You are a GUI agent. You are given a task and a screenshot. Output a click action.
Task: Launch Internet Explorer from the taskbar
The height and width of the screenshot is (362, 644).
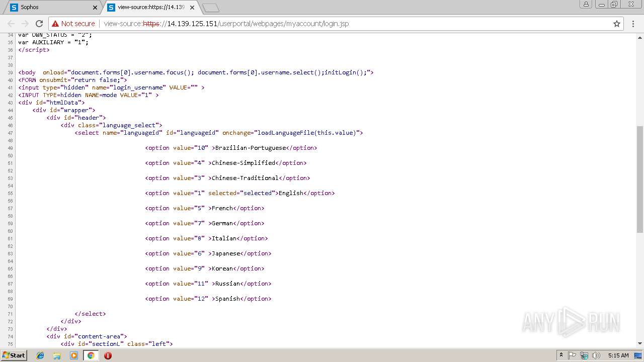pos(40,355)
